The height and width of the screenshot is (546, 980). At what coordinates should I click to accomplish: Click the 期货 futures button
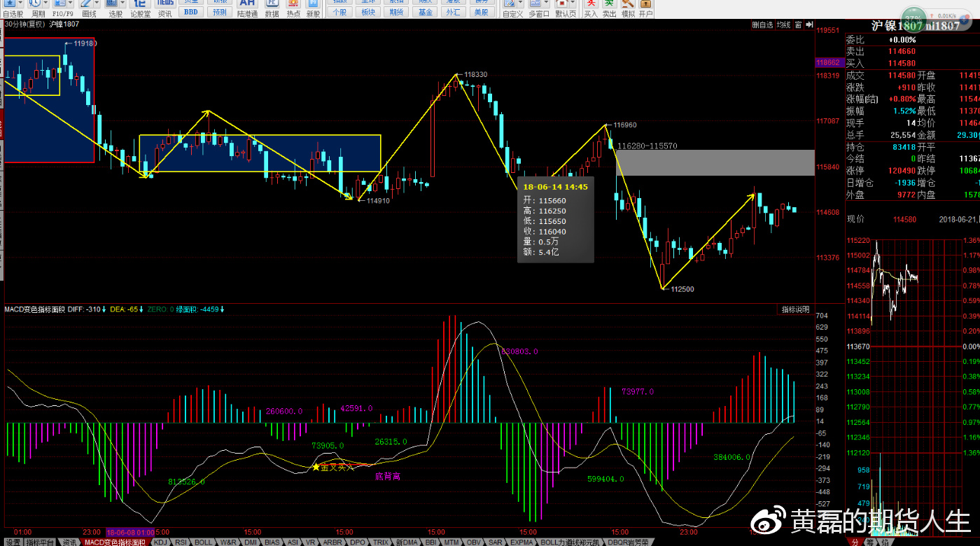coord(397,13)
